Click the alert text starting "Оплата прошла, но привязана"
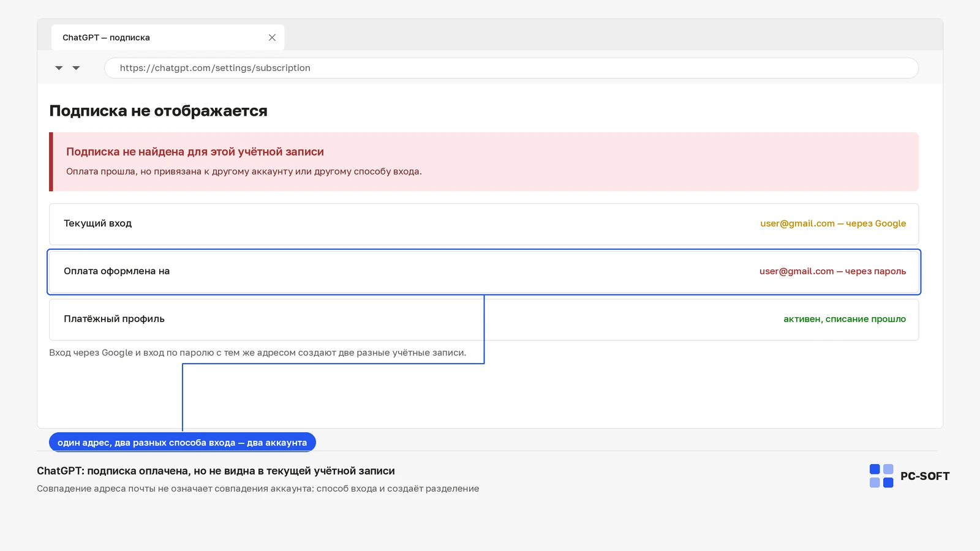Image resolution: width=980 pixels, height=551 pixels. [244, 171]
